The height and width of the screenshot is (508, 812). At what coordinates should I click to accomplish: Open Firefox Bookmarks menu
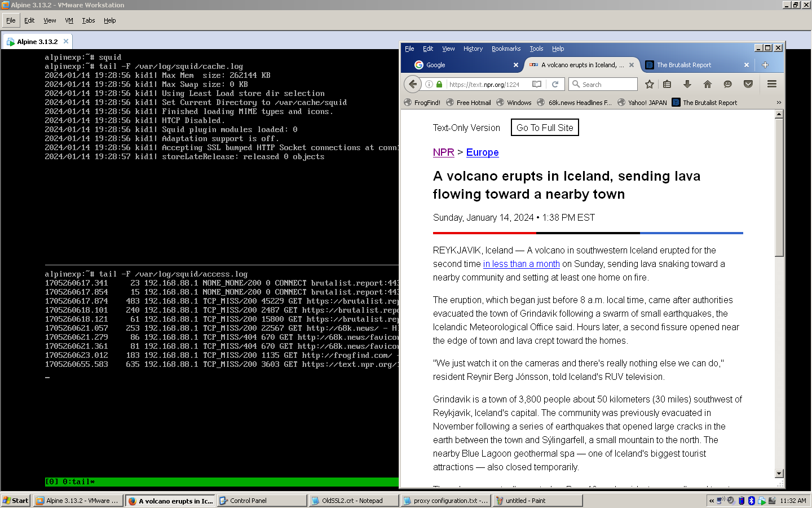[506, 49]
